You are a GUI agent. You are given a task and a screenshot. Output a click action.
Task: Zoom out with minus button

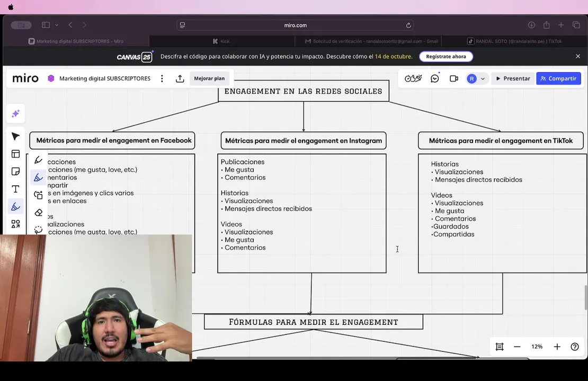(517, 347)
